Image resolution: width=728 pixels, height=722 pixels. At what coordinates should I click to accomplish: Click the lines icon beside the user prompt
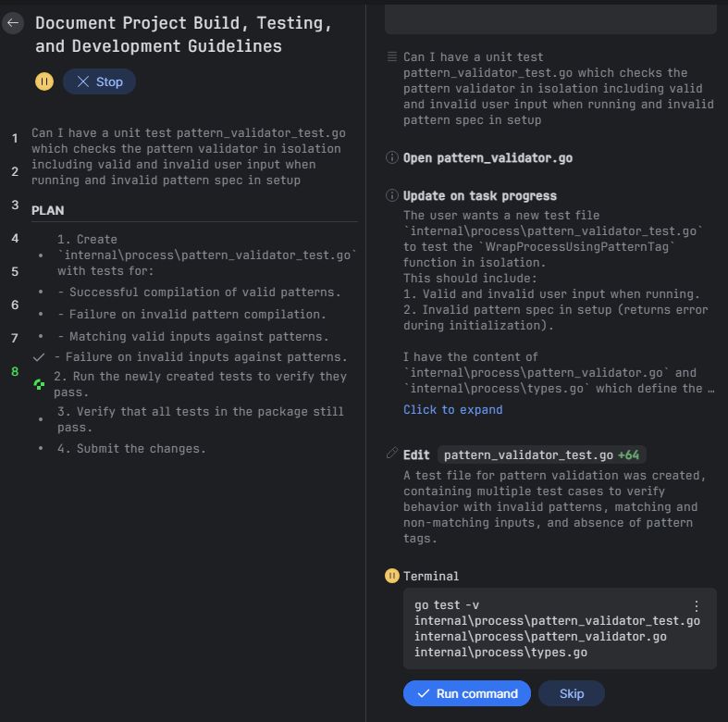[x=392, y=57]
